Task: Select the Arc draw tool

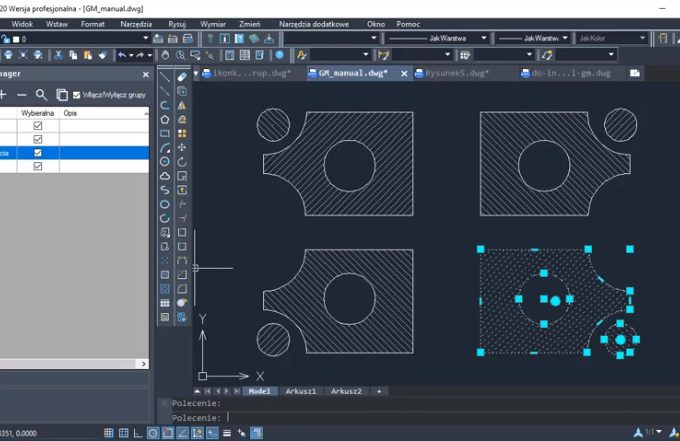Action: [x=165, y=147]
